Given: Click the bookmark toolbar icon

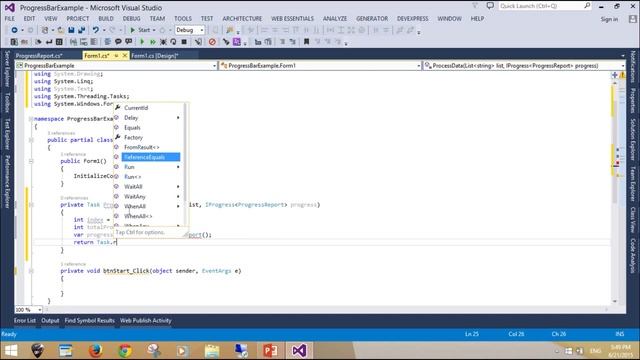Looking at the screenshot, I should [x=306, y=42].
